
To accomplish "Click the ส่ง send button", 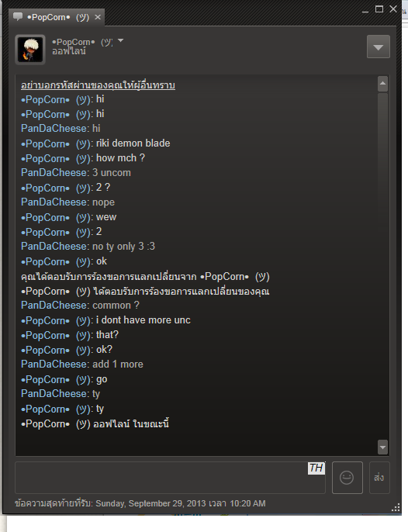I will [x=379, y=478].
